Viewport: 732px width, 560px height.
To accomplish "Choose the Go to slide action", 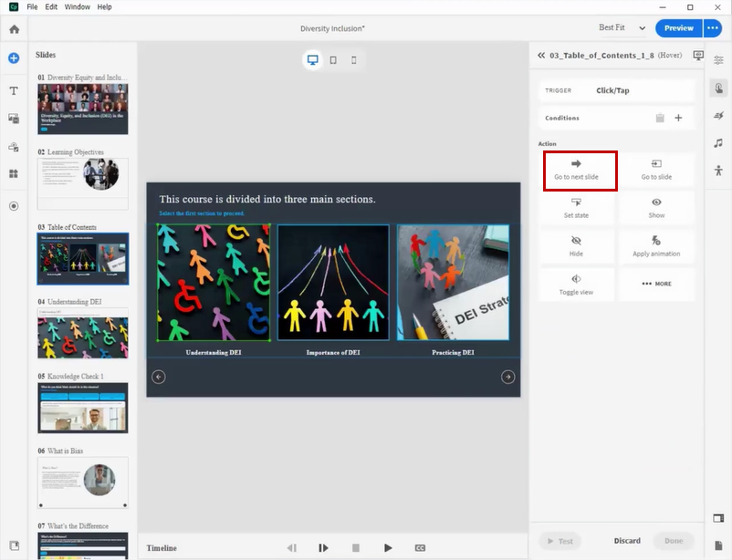I will point(656,171).
